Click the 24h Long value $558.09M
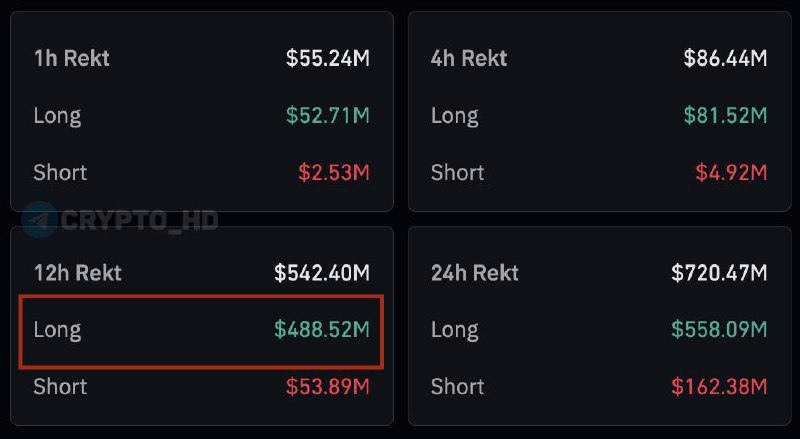The height and width of the screenshot is (439, 800). click(719, 329)
